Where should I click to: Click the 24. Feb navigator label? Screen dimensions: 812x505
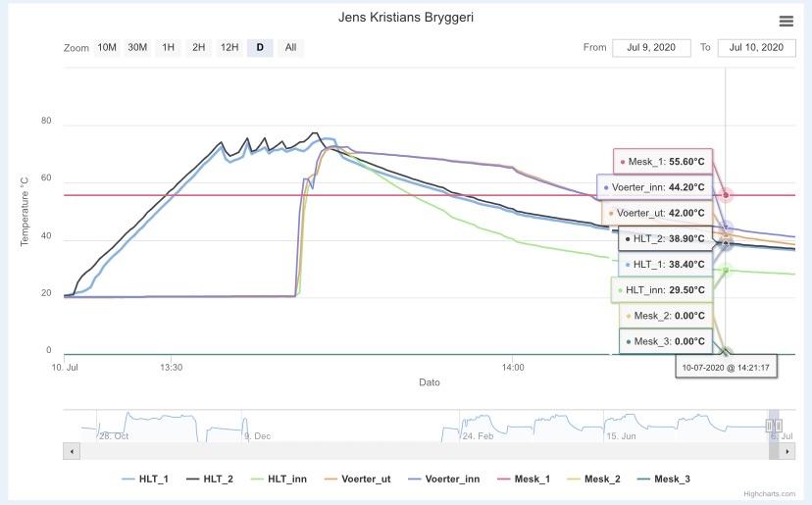click(478, 436)
